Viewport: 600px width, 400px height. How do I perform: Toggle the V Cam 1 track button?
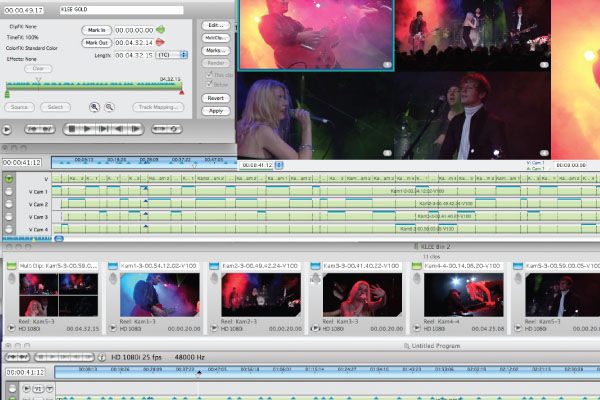pyautogui.click(x=9, y=192)
